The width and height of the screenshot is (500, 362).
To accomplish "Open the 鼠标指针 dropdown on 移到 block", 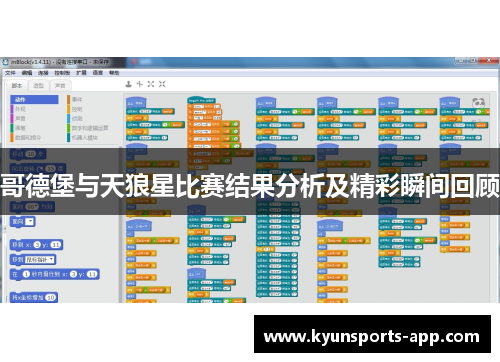I will 40,259.
